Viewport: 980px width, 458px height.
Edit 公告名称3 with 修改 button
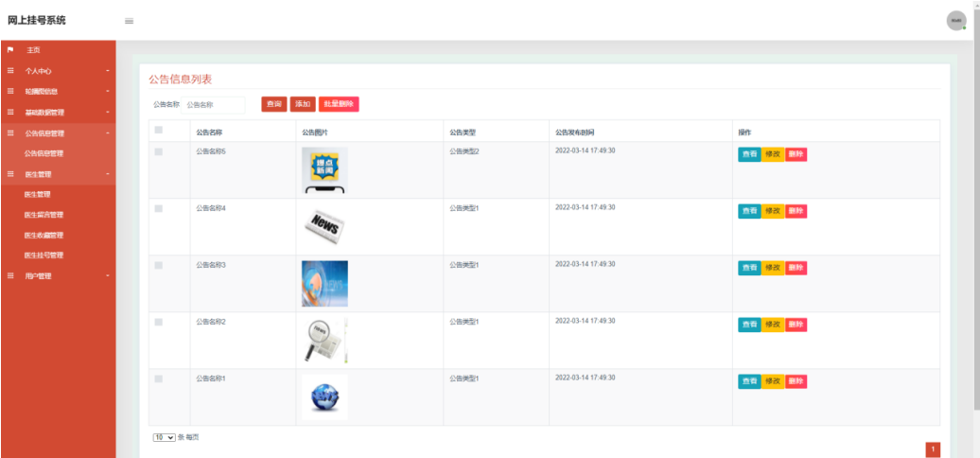coord(773,268)
